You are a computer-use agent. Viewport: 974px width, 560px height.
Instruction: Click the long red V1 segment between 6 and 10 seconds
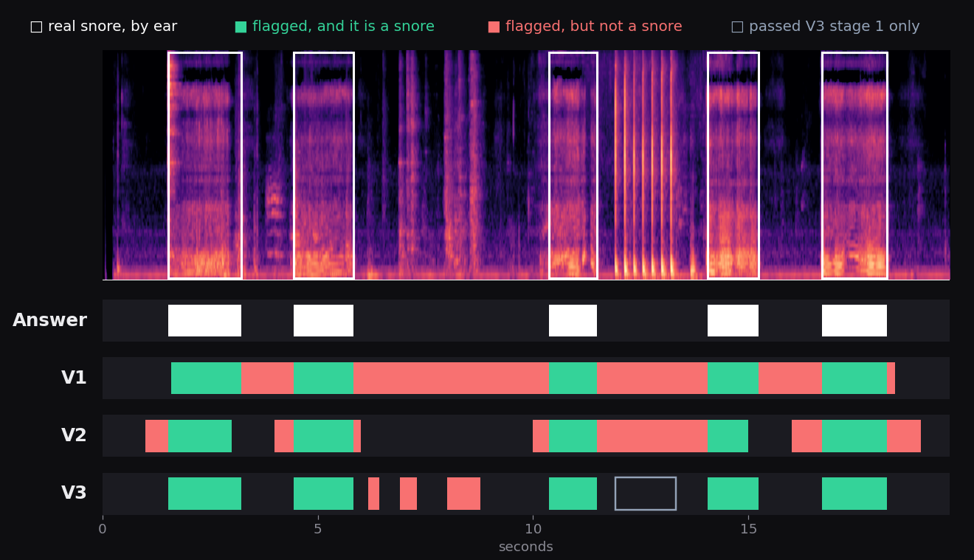451,378
